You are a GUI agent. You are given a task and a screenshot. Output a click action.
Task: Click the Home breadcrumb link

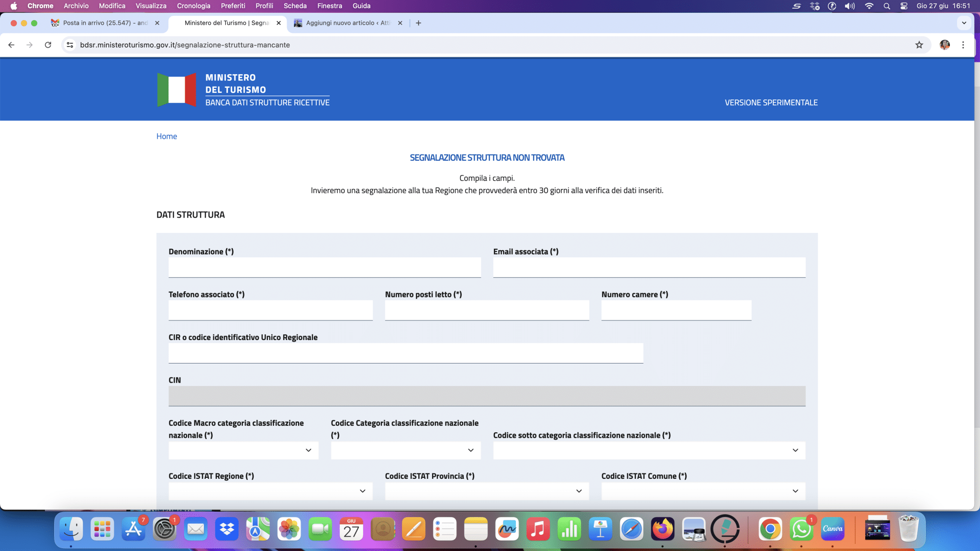167,136
